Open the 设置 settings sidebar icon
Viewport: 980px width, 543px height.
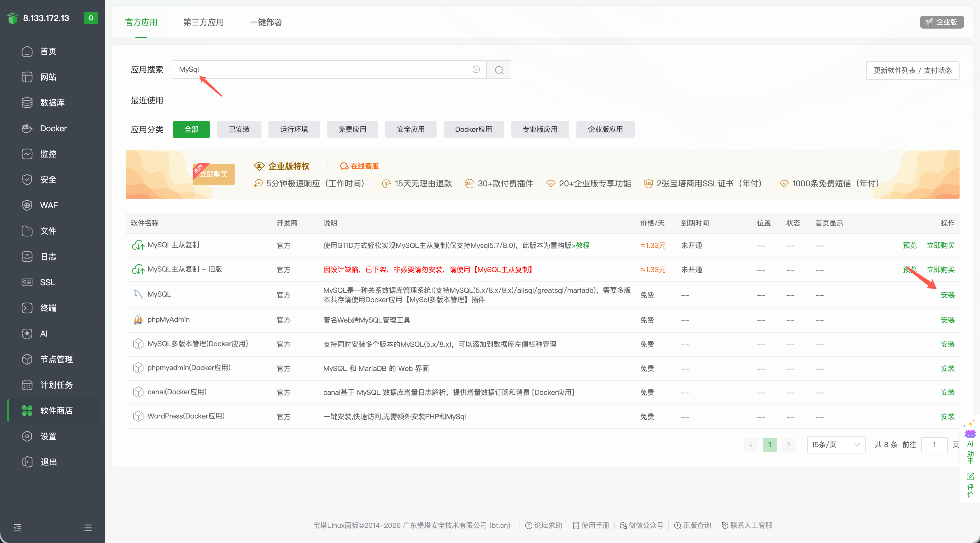coord(27,436)
